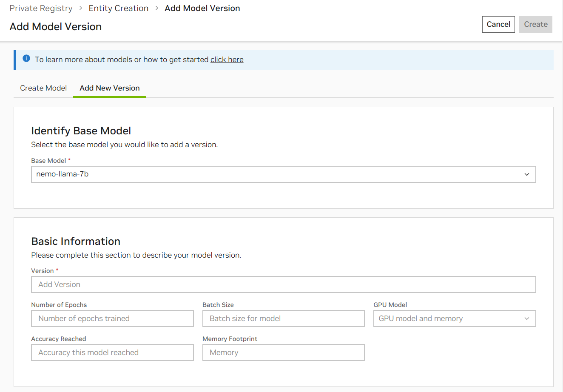Click the Add Model Version breadcrumb
563x392 pixels.
click(202, 9)
